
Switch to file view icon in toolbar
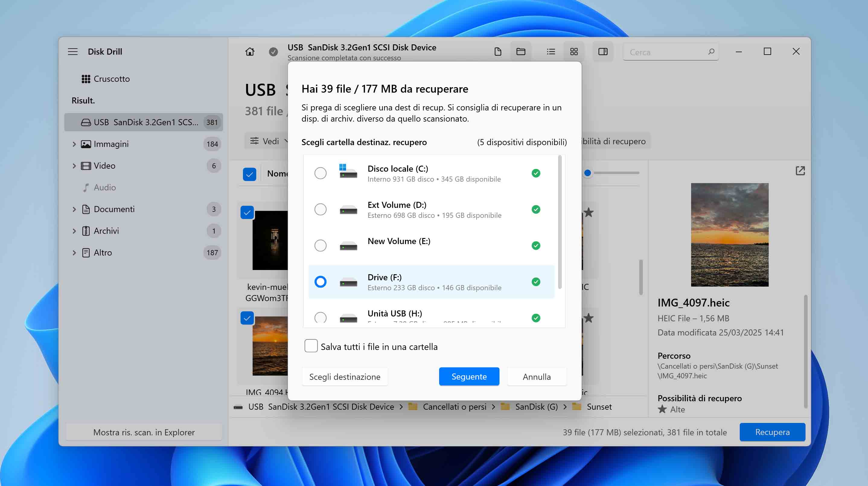tap(498, 52)
